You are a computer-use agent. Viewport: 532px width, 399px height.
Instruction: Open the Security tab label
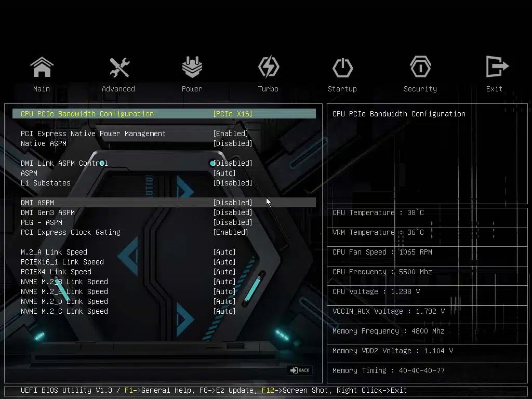[420, 89]
